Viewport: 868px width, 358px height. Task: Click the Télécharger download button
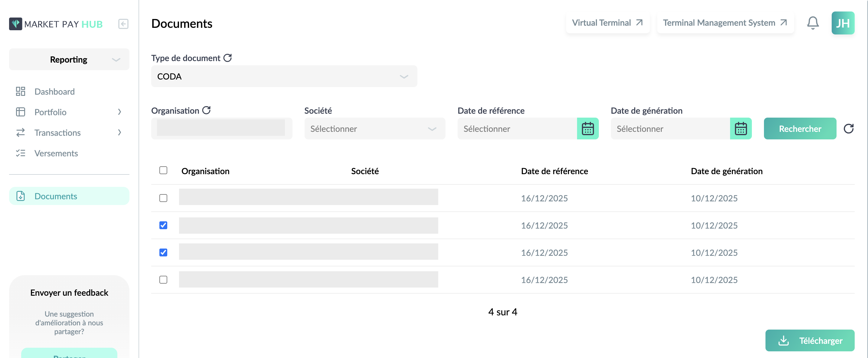click(810, 340)
